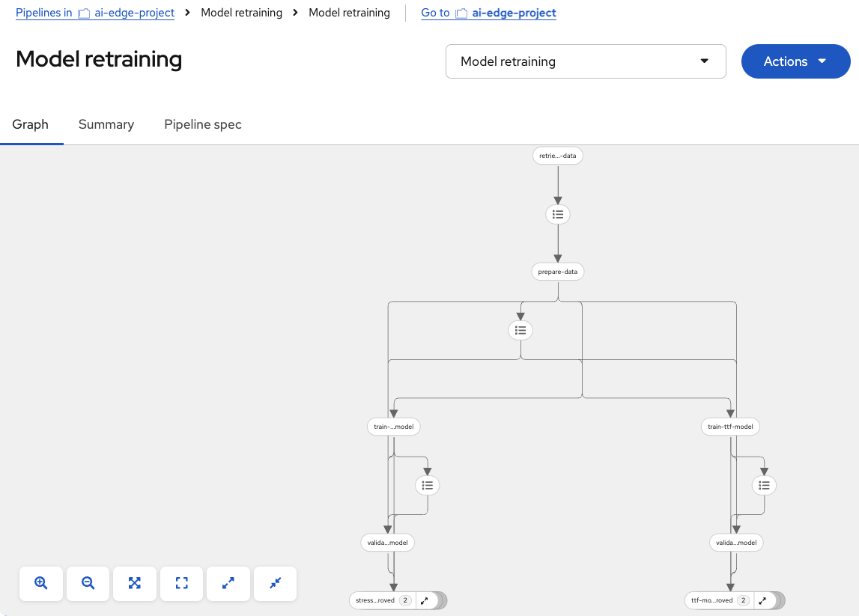Expand the ttf-mo...roved group node
Image resolution: width=859 pixels, height=616 pixels.
point(763,600)
